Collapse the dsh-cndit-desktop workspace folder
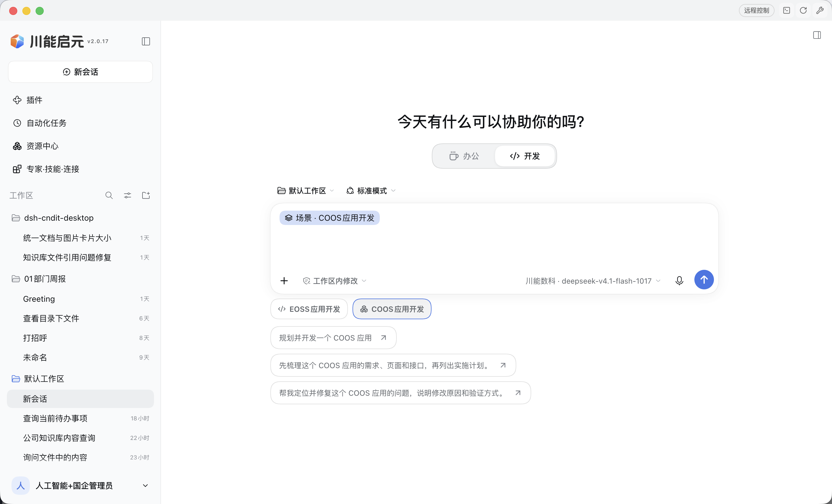The image size is (832, 504). pos(80,218)
